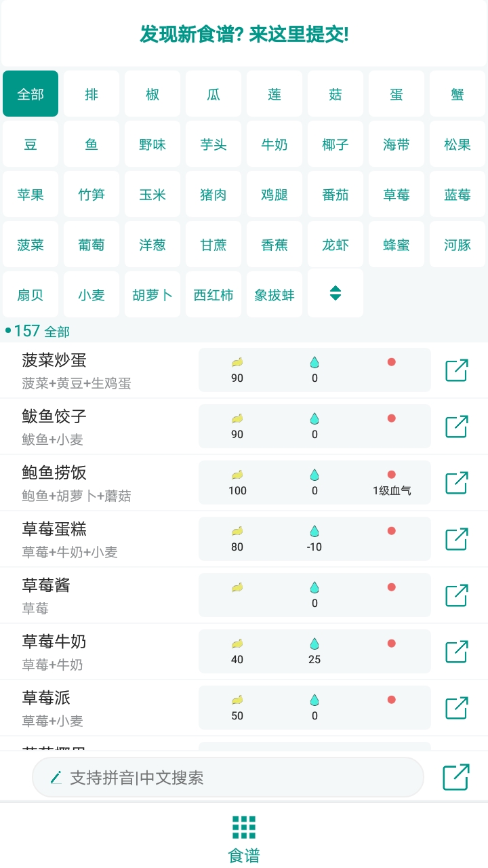The width and height of the screenshot is (488, 868).
Task: Open the 鲍鱼捞饭 recipe entry
Action: coord(102,483)
